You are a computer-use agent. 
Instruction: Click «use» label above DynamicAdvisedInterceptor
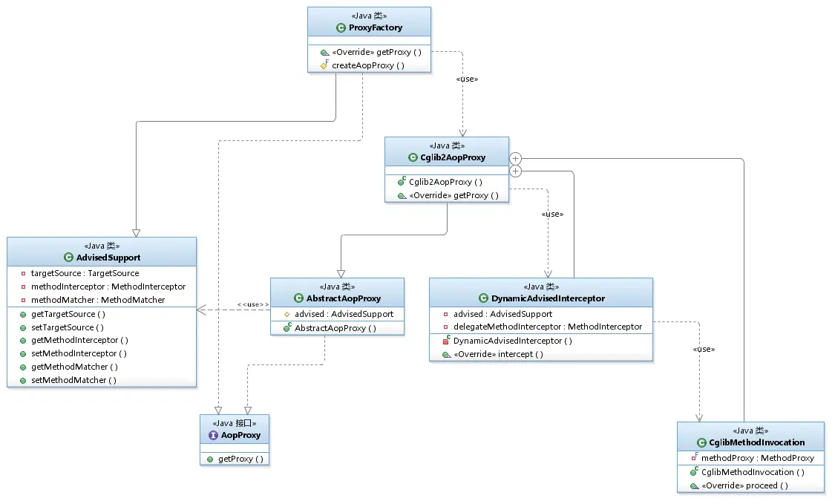552,215
